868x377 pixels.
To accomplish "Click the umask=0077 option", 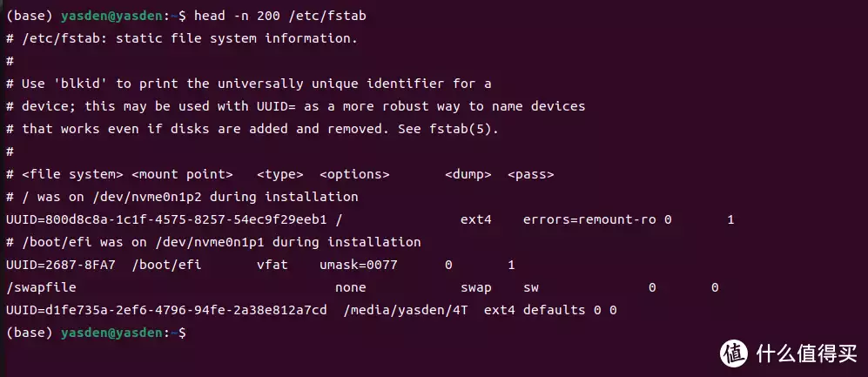I will [x=359, y=265].
